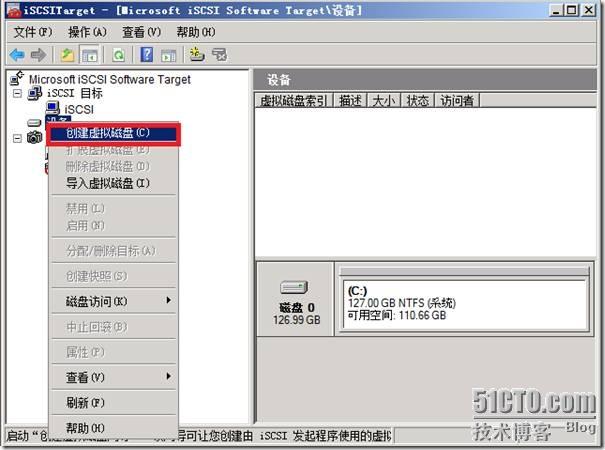This screenshot has width=605, height=450.
Task: Select the iSCSI 目标 tree node
Action: click(75, 93)
